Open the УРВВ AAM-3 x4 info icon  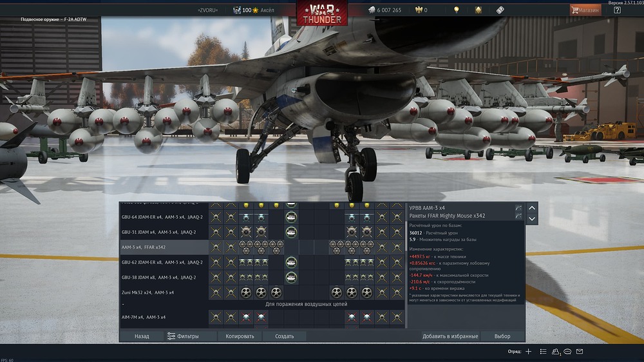pos(518,208)
